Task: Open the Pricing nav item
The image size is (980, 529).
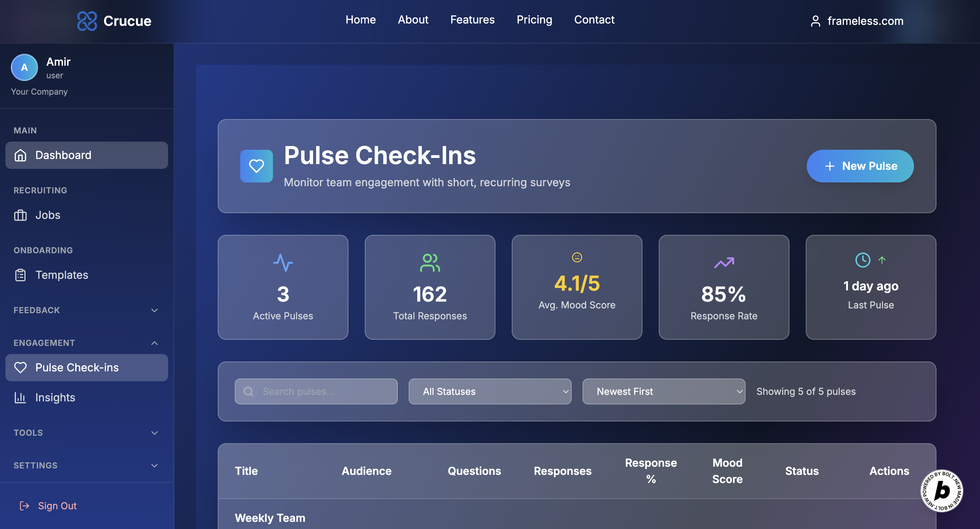Action: (x=534, y=20)
